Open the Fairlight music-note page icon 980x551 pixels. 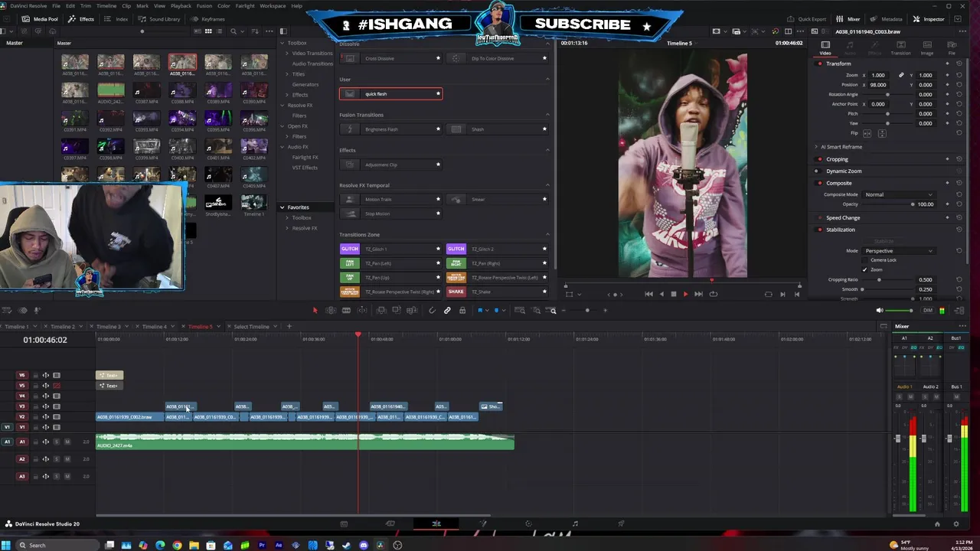coord(575,523)
